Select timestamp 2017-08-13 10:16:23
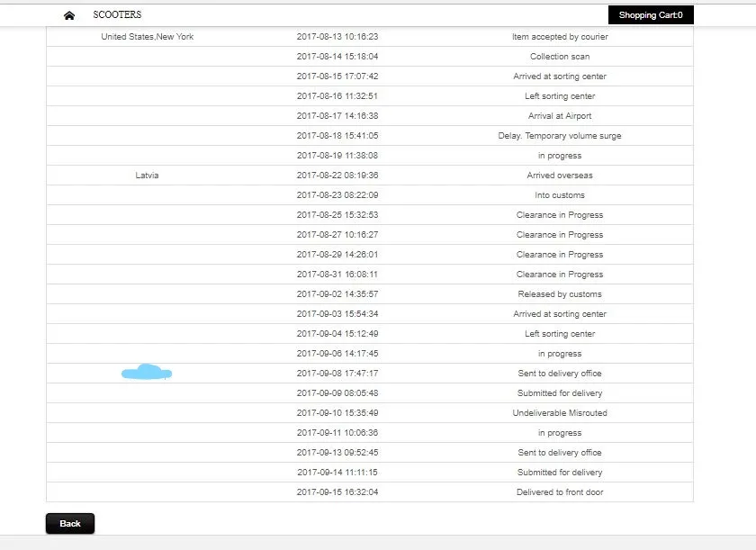756x550 pixels. tap(337, 37)
